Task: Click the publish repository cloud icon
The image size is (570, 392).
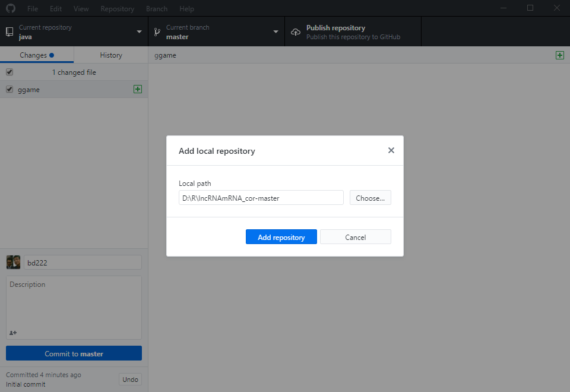Action: point(296,32)
